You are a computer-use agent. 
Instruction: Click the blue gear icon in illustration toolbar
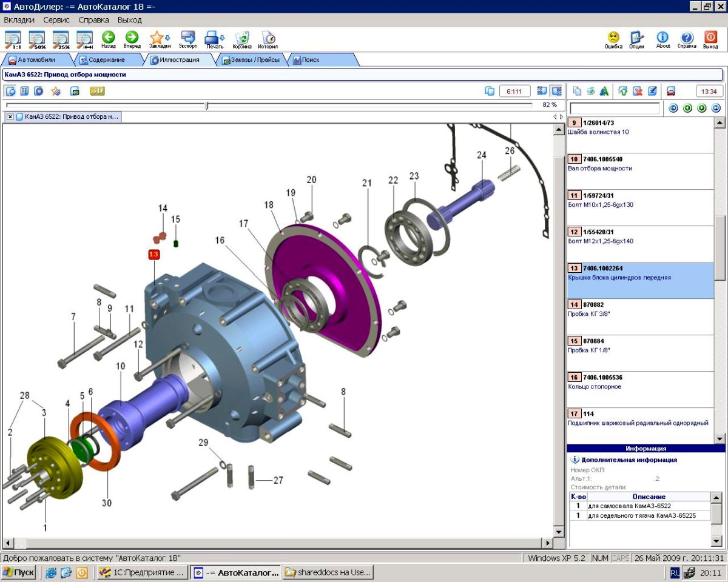tap(39, 92)
